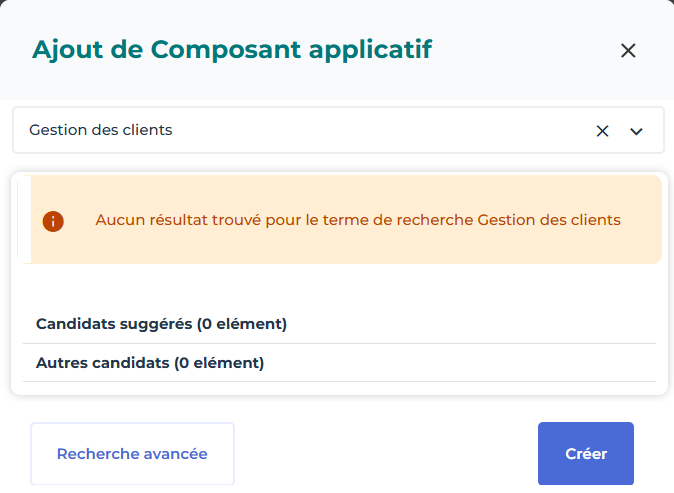Image resolution: width=674 pixels, height=493 pixels.
Task: Expand the component search dropdown chevron
Action: (x=636, y=131)
